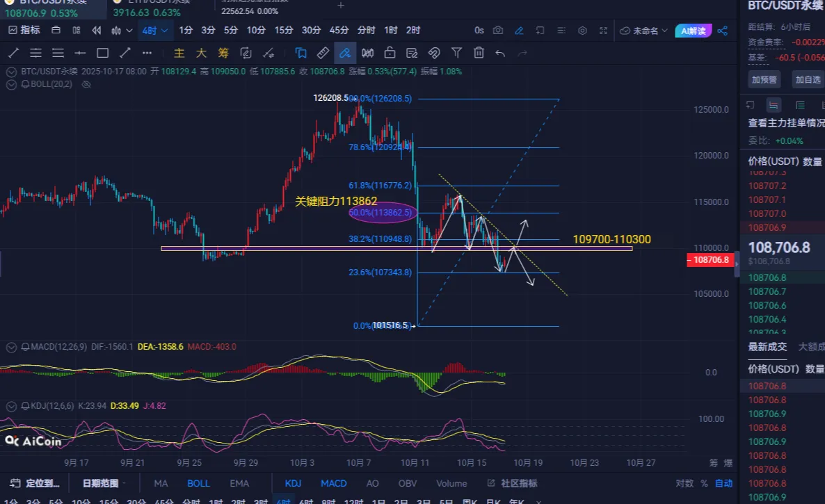The width and height of the screenshot is (825, 504).
Task: Toggle the MA indicator
Action: coord(161,484)
